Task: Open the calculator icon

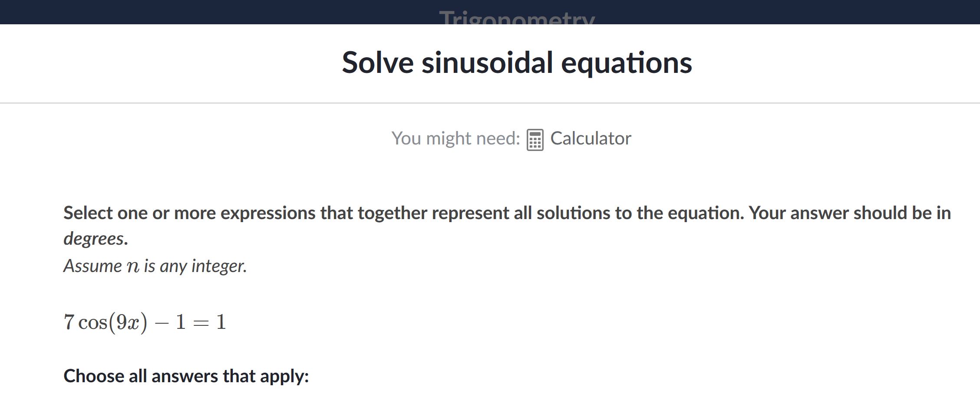Action: pos(535,140)
